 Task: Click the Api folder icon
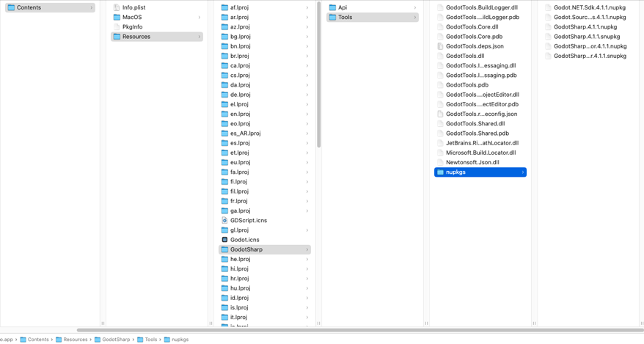point(332,7)
